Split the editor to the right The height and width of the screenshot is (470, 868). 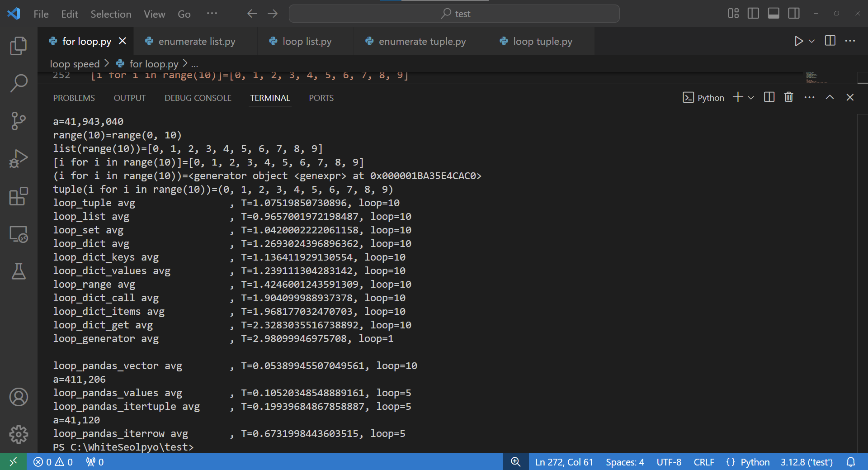click(x=830, y=41)
